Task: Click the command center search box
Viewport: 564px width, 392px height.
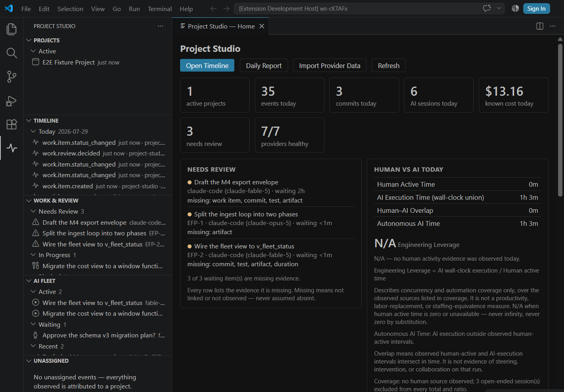Action: pos(356,8)
